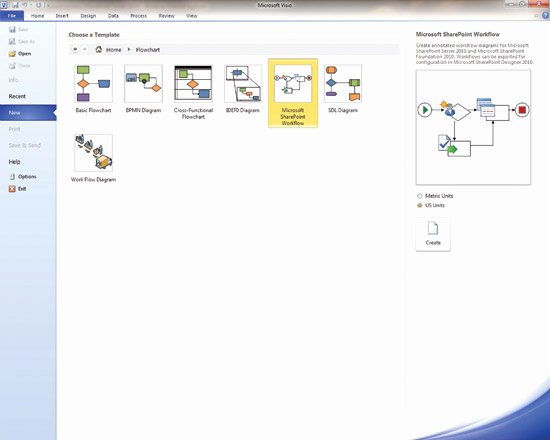Viewport: 550px width, 440px height.
Task: Select the Microsoft SharePoint Workflow template
Action: [293, 93]
